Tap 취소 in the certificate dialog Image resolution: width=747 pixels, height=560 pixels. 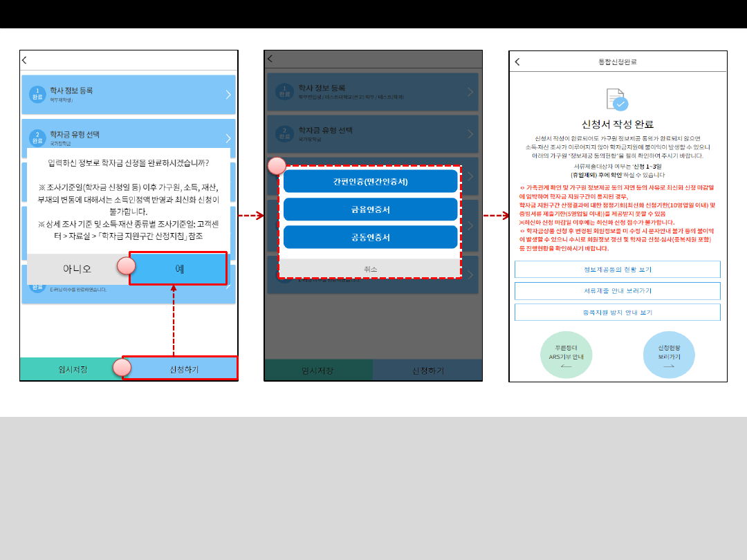tap(371, 268)
